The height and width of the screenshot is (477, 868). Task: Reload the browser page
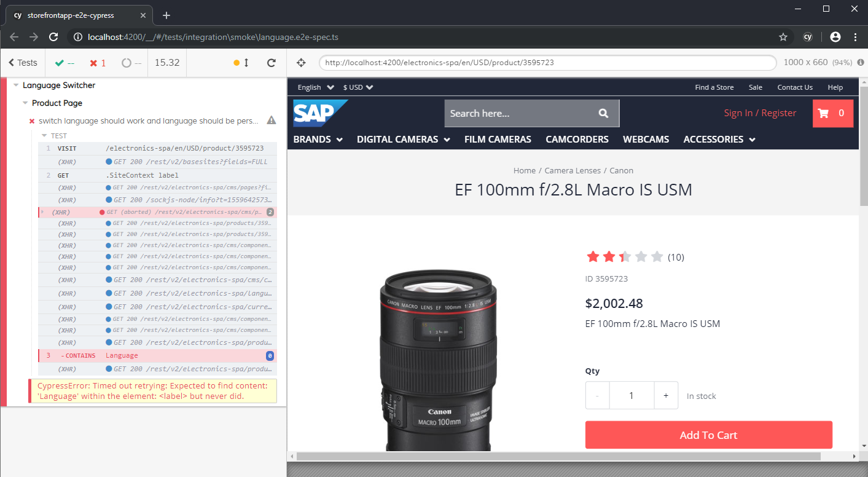coord(53,37)
